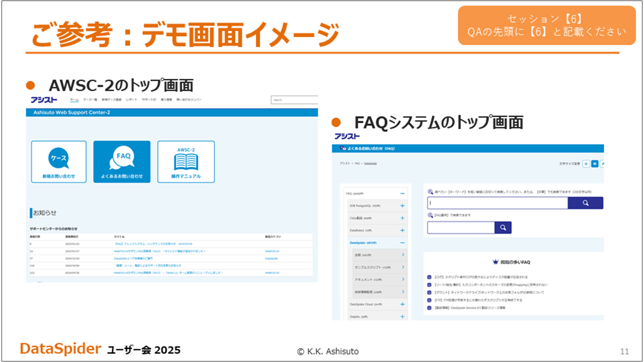Expand the EDB PostgreSQL category
Viewport: 644px width, 362px height.
click(x=403, y=206)
